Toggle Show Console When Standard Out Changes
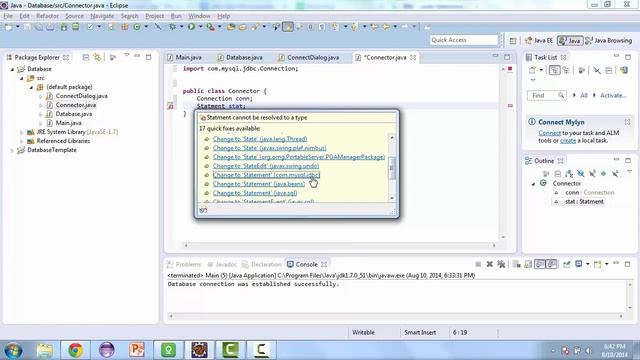The image size is (640, 360). [x=540, y=264]
